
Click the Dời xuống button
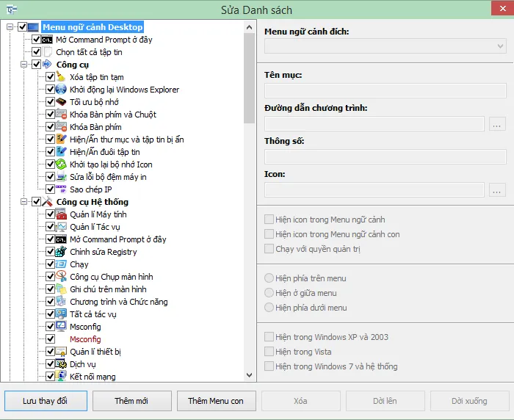(x=469, y=401)
